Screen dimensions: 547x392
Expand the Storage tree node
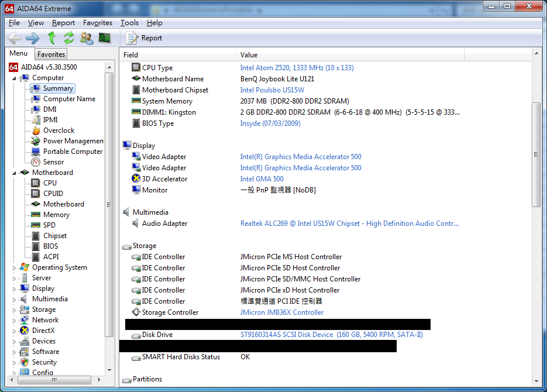tap(14, 310)
